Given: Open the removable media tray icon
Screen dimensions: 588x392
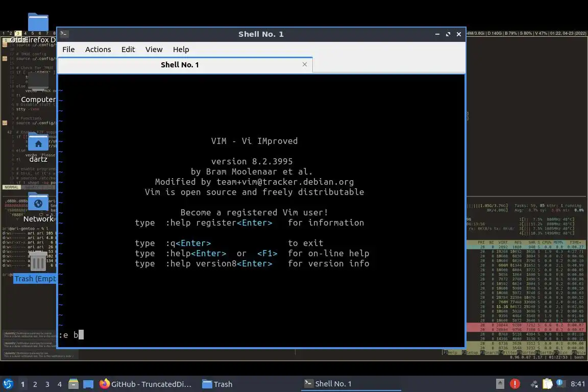Looking at the screenshot, I should pyautogui.click(x=500, y=384).
